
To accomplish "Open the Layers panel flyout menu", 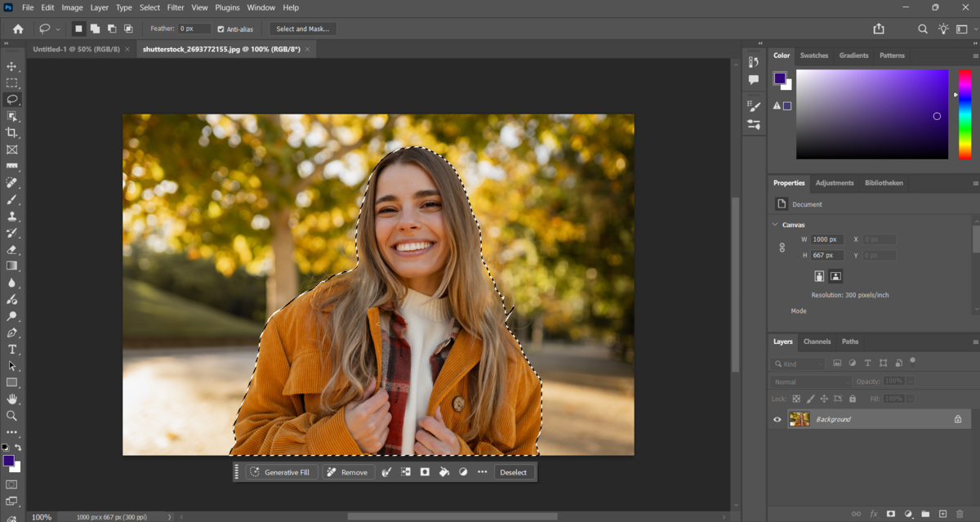I will coord(975,341).
